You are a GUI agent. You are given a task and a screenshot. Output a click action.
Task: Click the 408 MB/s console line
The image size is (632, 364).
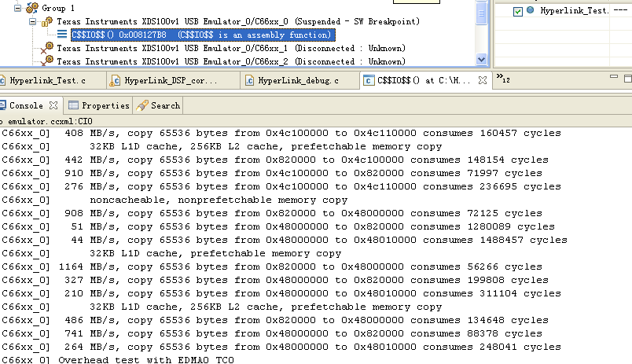click(x=281, y=133)
